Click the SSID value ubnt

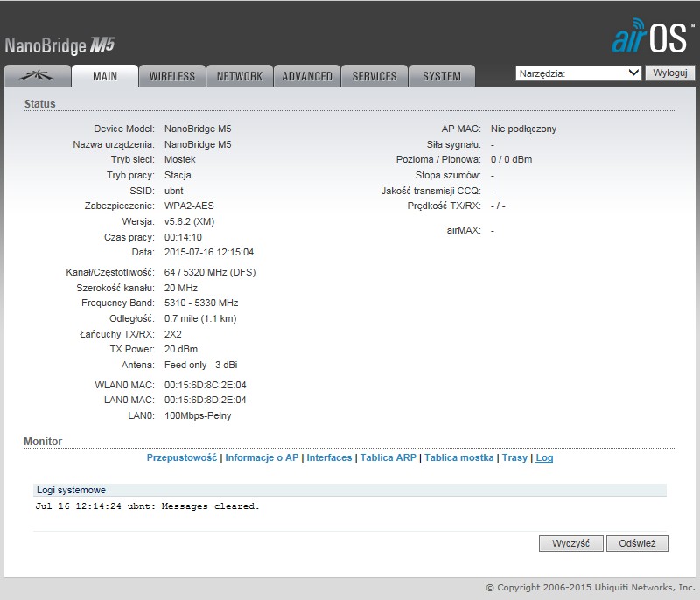173,191
